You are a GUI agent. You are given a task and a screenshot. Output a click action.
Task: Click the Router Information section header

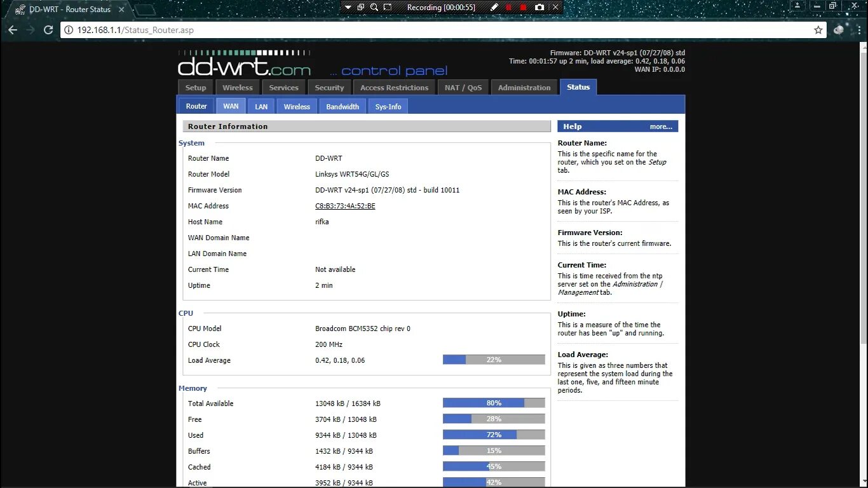(x=367, y=126)
